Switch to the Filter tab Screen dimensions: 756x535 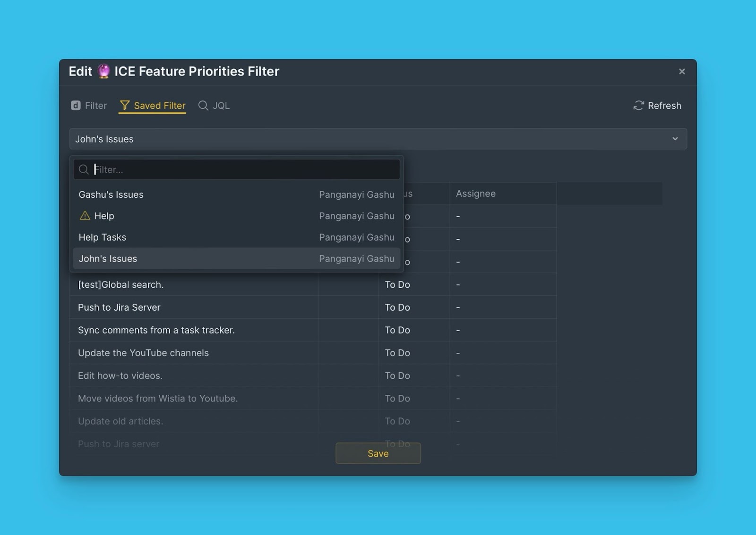coord(95,105)
